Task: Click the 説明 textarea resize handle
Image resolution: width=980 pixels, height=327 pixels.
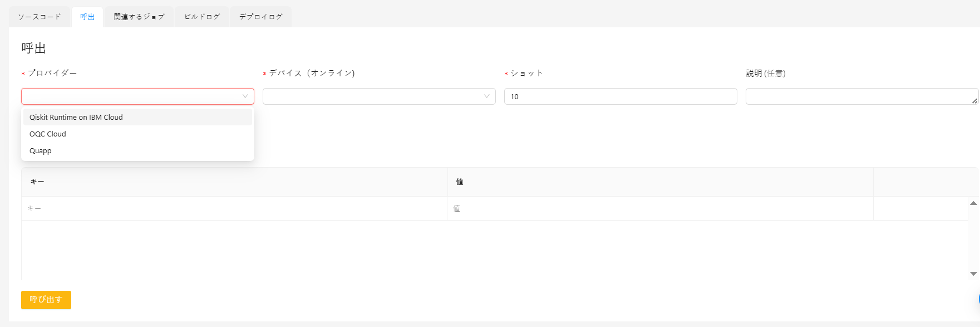Action: point(974,101)
